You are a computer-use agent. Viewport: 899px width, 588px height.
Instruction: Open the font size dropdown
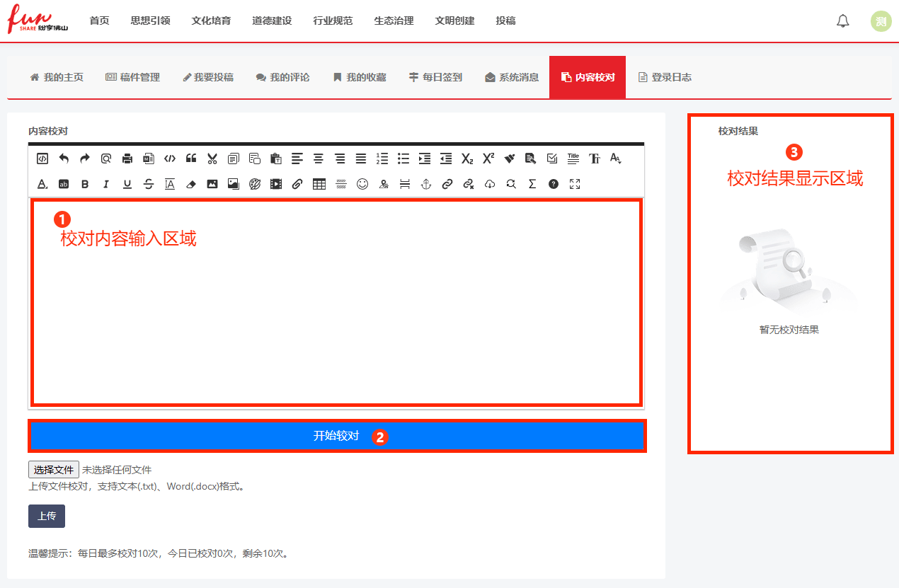click(x=616, y=158)
